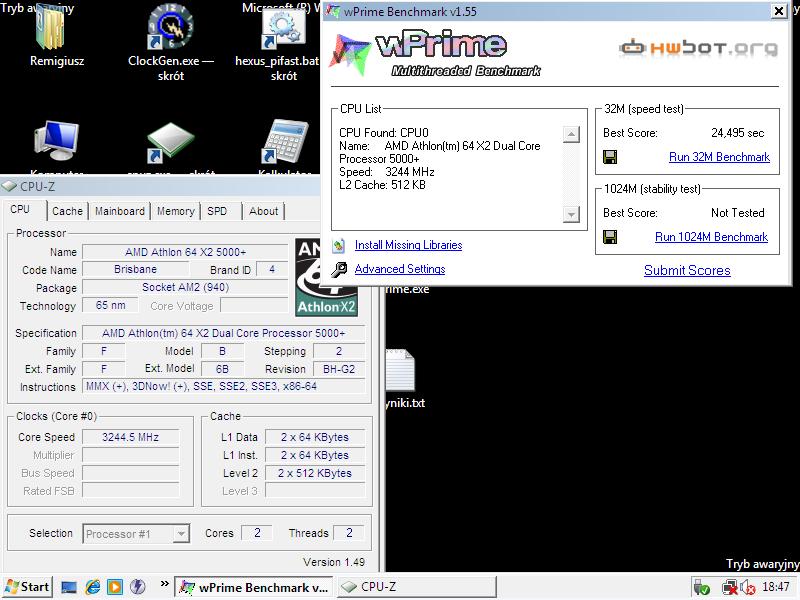Viewport: 800px width, 600px height.
Task: Launch Windows Media Player from quick launch
Action: tap(115, 587)
